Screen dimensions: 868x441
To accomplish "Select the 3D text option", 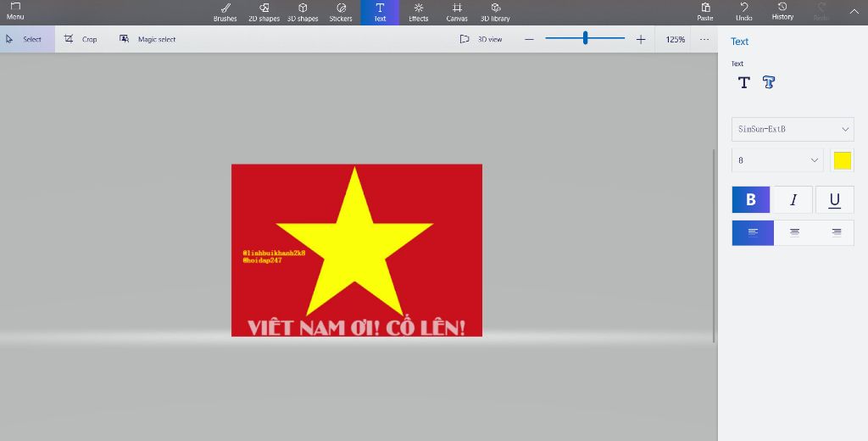I will click(769, 82).
